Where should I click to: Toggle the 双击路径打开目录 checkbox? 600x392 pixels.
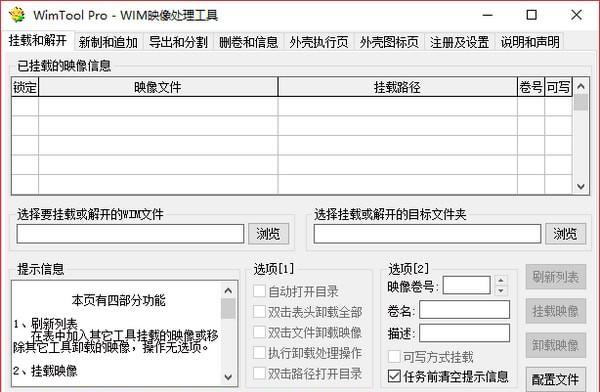click(259, 373)
